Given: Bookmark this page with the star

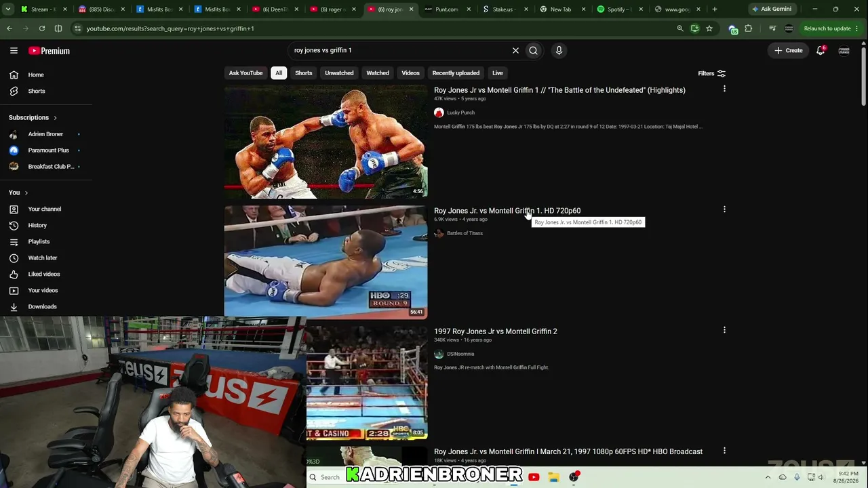Looking at the screenshot, I should point(709,28).
